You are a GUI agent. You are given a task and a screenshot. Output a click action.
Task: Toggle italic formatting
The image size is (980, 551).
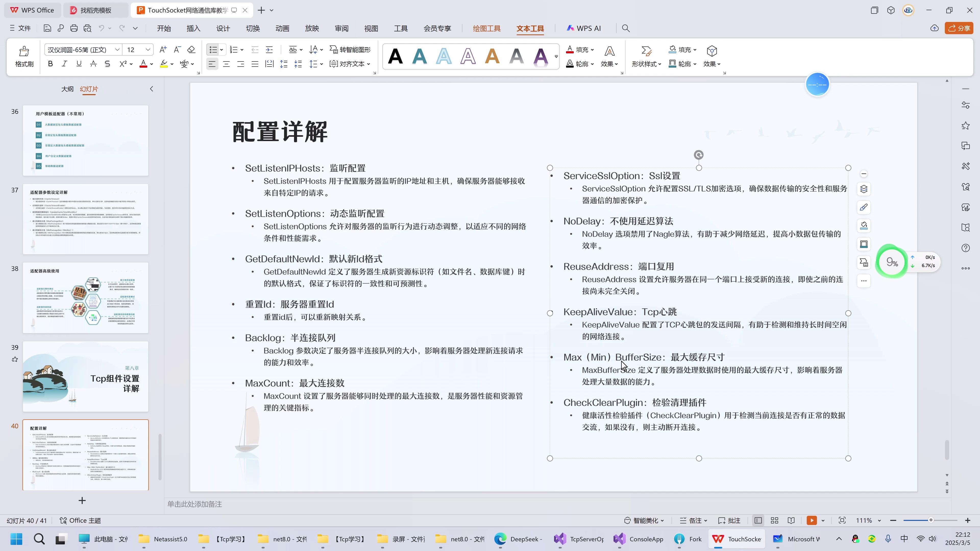[x=64, y=64]
